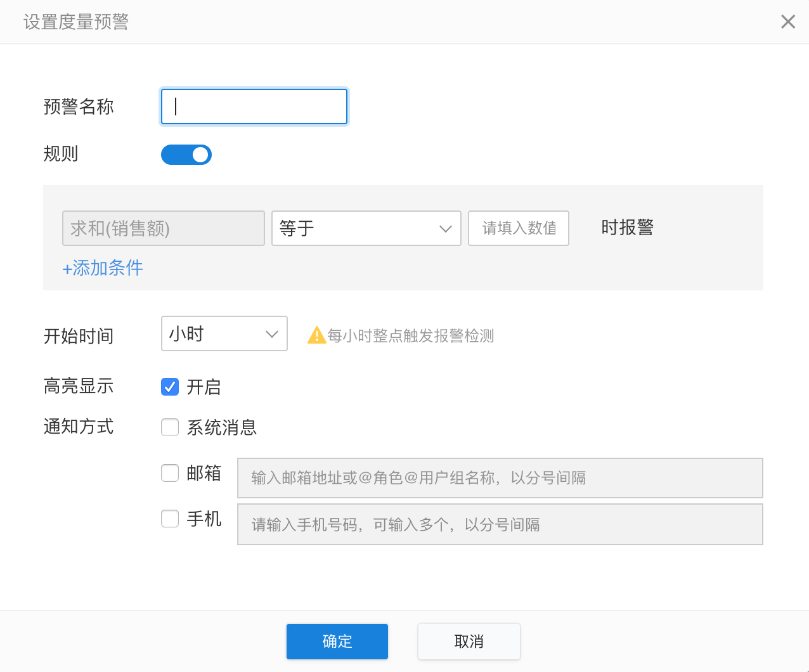Uncheck the 开启 highlight checkbox
The width and height of the screenshot is (809, 672).
[x=170, y=387]
